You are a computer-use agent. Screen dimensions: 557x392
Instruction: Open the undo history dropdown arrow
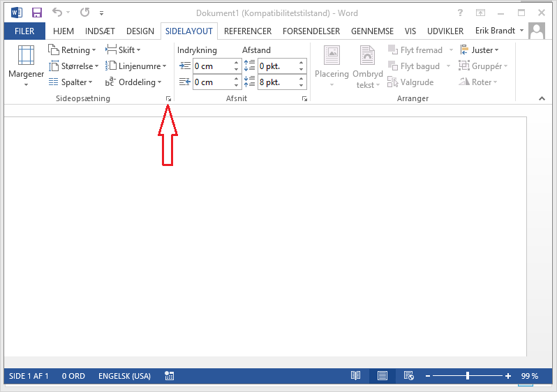click(x=68, y=13)
